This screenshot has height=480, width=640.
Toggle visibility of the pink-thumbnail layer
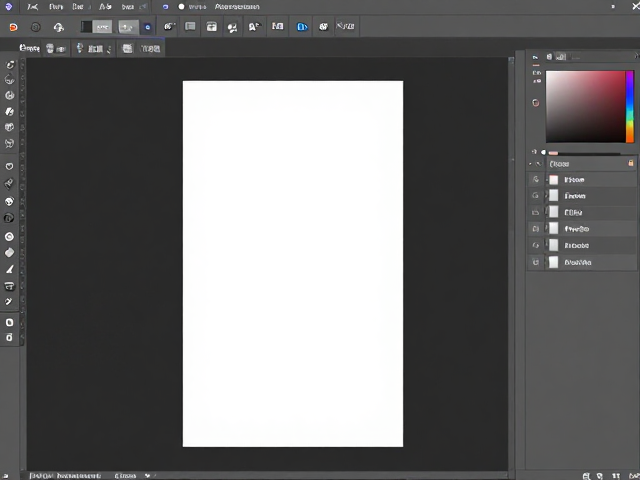click(536, 180)
